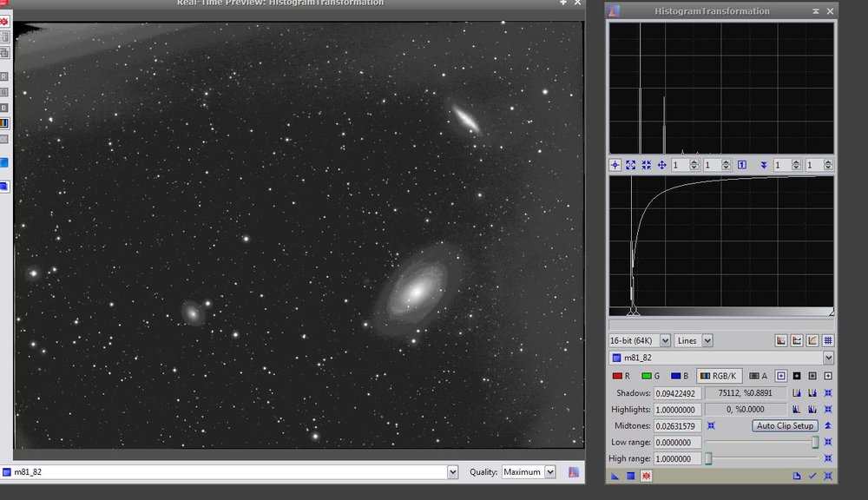Reset the High range value
Screen dimensions: 868x500
coord(828,458)
